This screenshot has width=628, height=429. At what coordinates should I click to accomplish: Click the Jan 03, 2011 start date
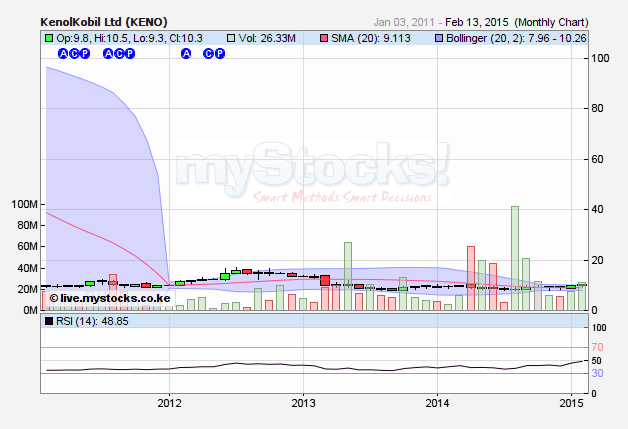click(x=404, y=20)
